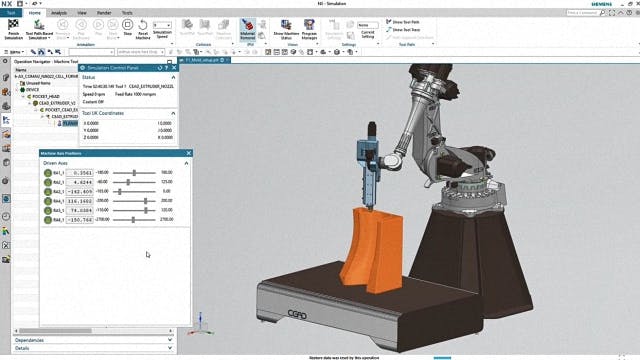Click the top settings gear icon in left sidebar
This screenshot has width=640, height=360.
click(5, 61)
